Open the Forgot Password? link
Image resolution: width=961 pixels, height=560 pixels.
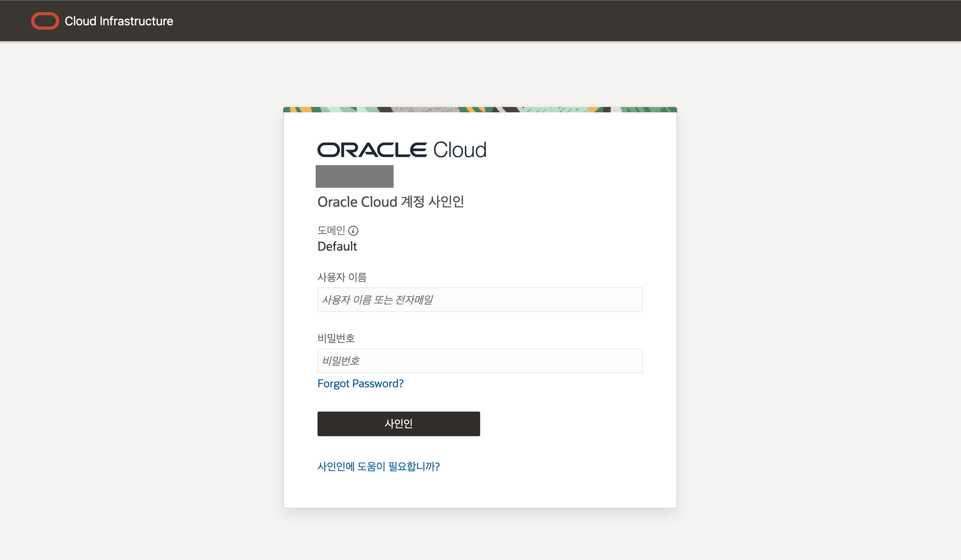click(360, 384)
